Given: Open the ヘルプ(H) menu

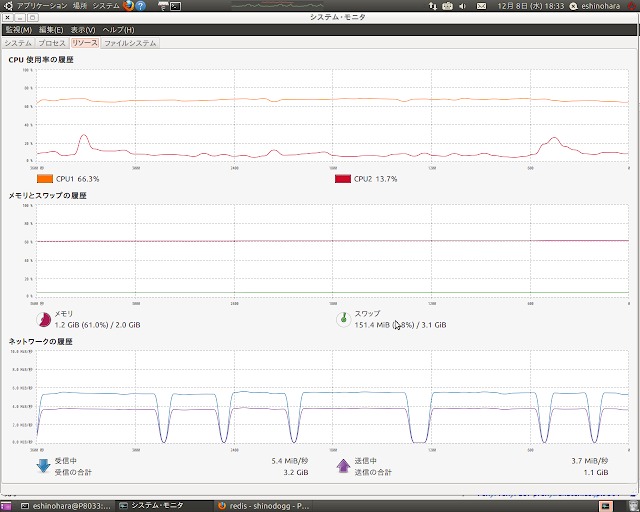Looking at the screenshot, I should (118, 30).
